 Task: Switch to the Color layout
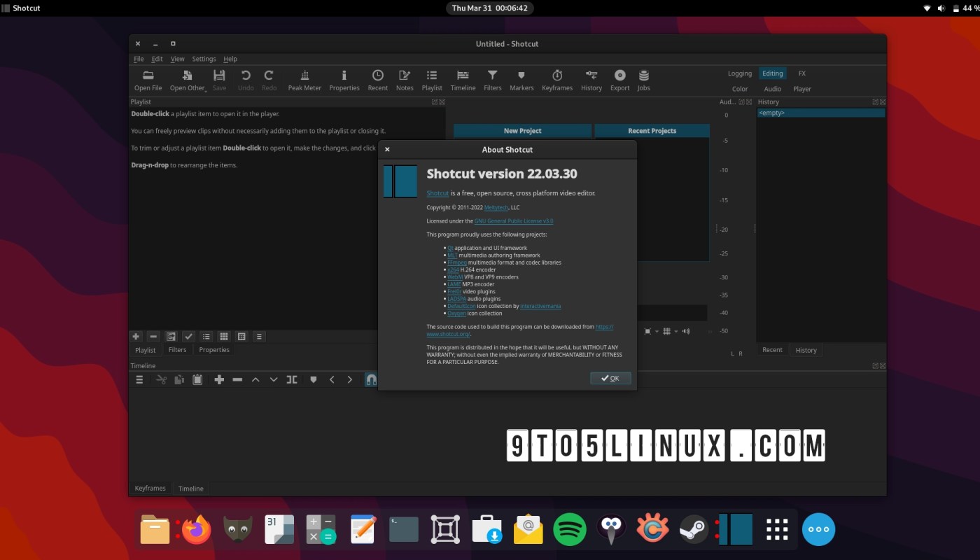click(x=740, y=89)
